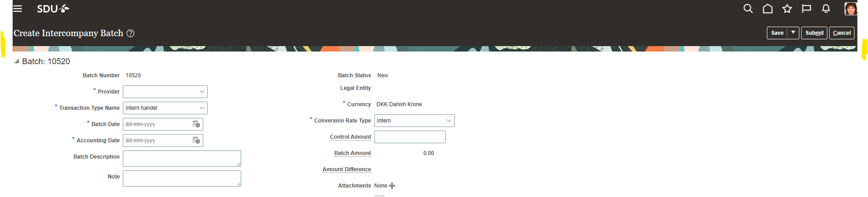Add an attachment with the plus icon
This screenshot has height=197, width=868.
tap(392, 186)
